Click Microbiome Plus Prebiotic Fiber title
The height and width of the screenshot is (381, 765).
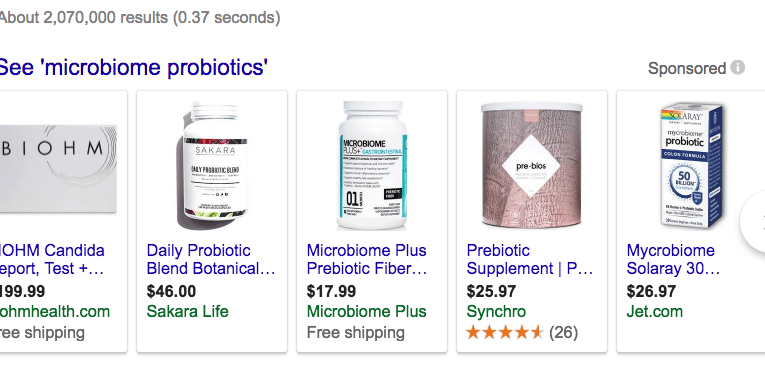367,260
